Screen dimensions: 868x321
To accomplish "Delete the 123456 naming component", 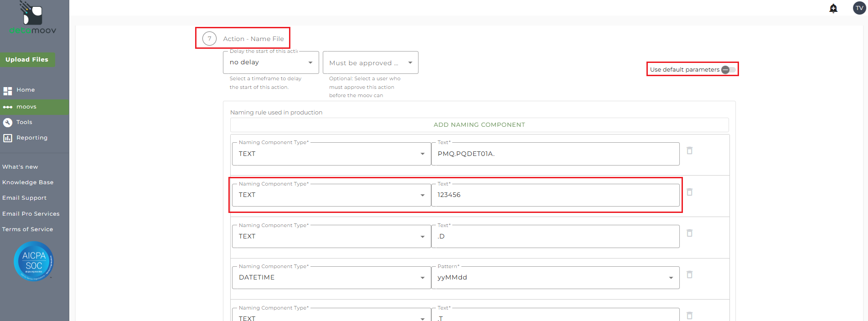I will coord(690,192).
